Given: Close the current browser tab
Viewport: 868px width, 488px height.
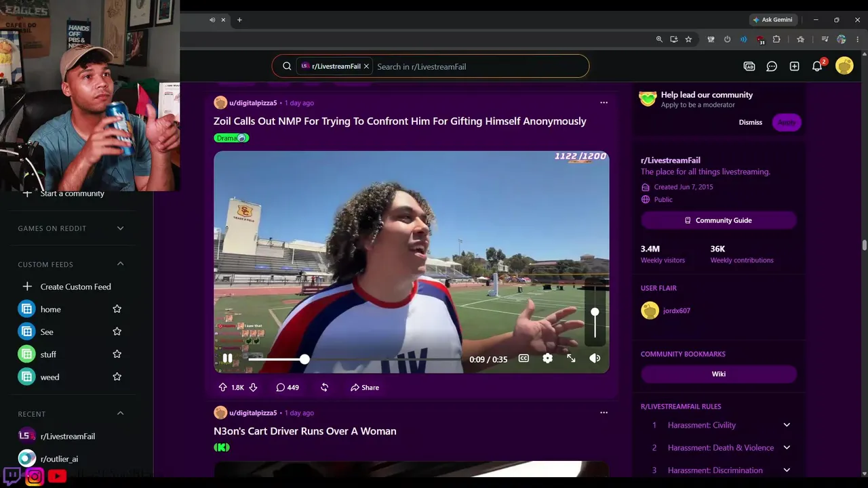Looking at the screenshot, I should pos(223,20).
